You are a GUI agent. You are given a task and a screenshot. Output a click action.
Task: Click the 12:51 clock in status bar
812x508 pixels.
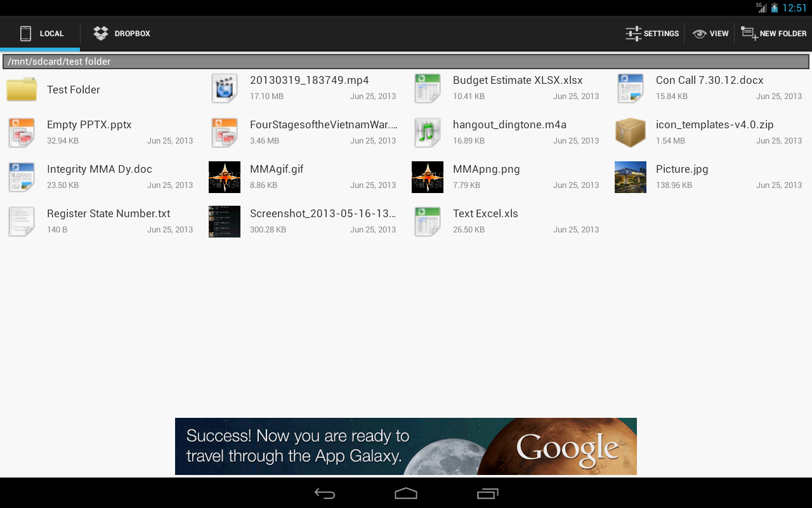(x=794, y=8)
